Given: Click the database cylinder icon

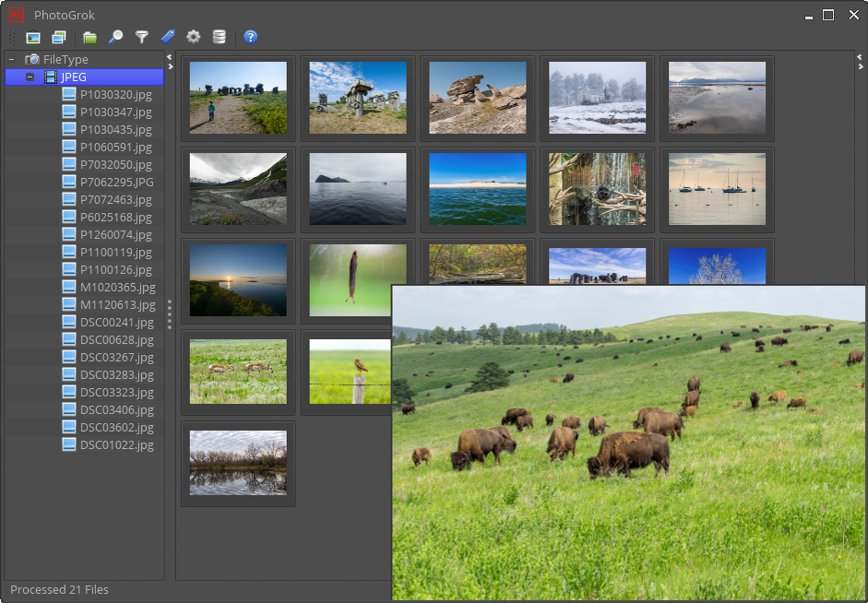Looking at the screenshot, I should point(219,37).
